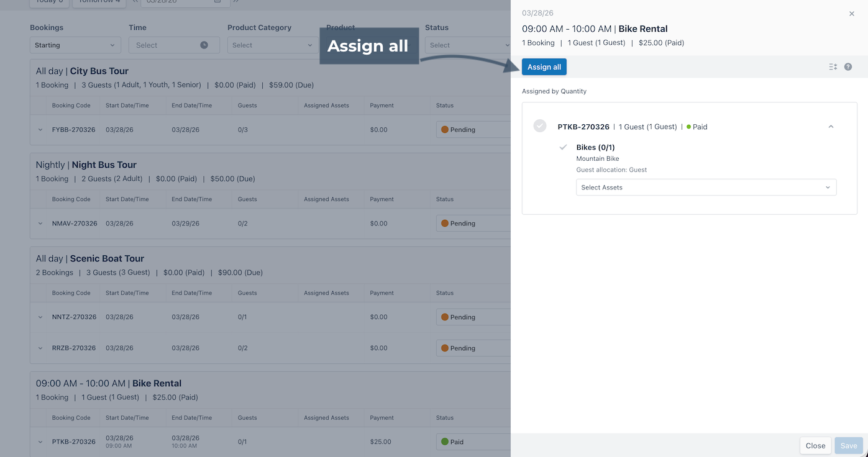Open the Product Category dropdown
Image resolution: width=868 pixels, height=457 pixels.
(273, 45)
